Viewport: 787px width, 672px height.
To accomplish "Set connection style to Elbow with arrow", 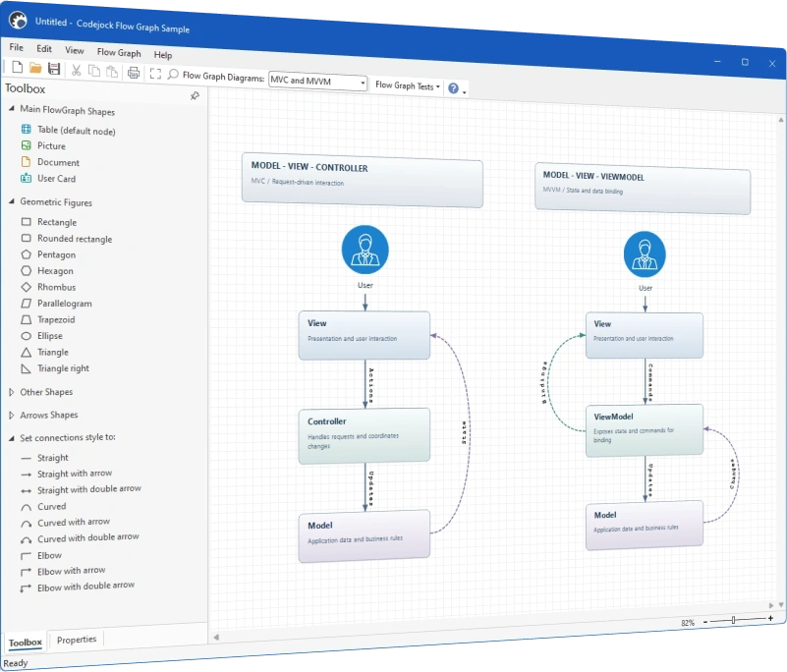I will (63, 571).
